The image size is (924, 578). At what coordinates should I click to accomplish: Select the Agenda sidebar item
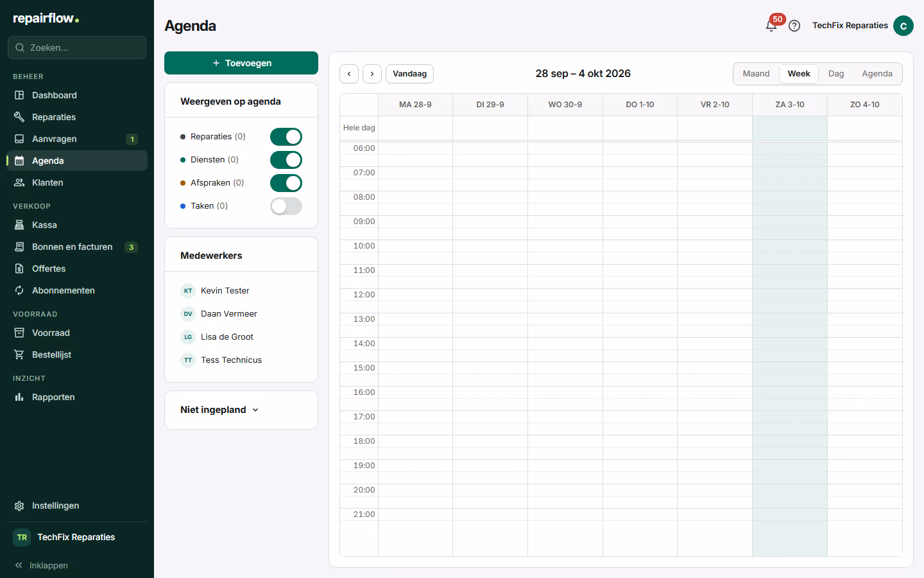coord(77,161)
